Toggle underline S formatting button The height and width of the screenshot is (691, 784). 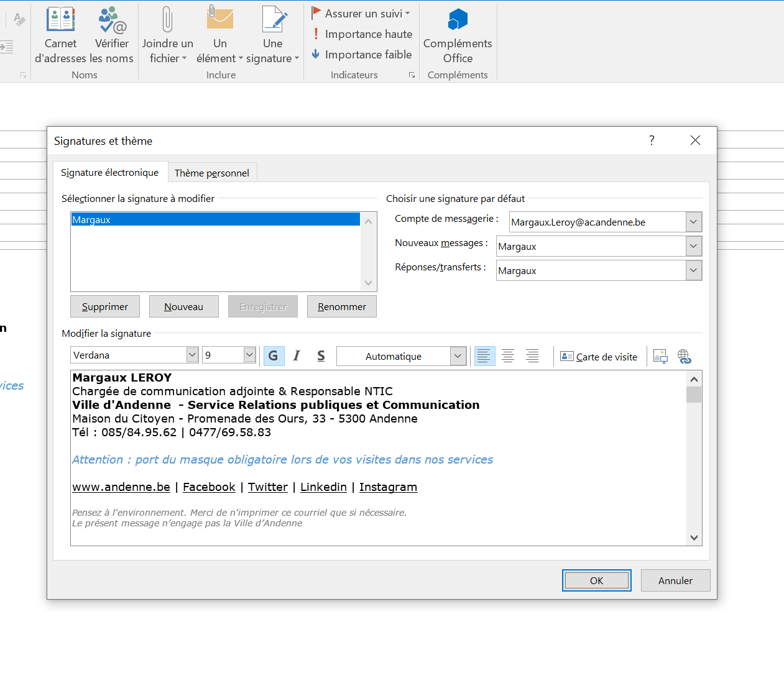321,356
